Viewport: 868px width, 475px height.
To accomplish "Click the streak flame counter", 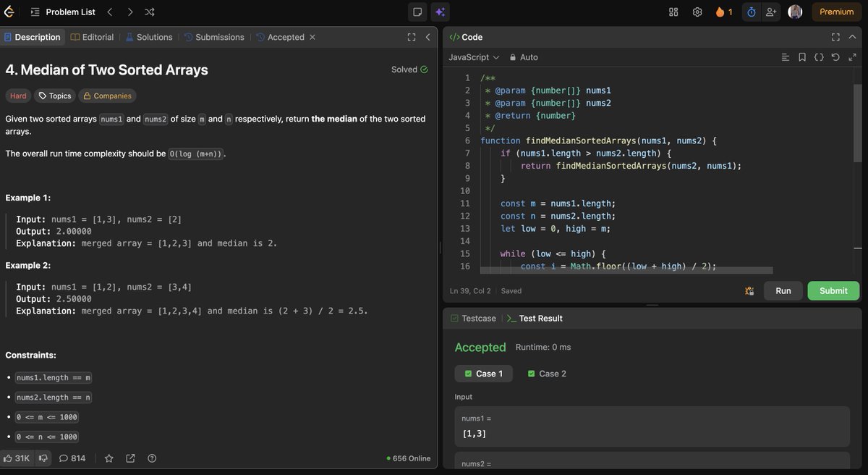I will pyautogui.click(x=723, y=12).
